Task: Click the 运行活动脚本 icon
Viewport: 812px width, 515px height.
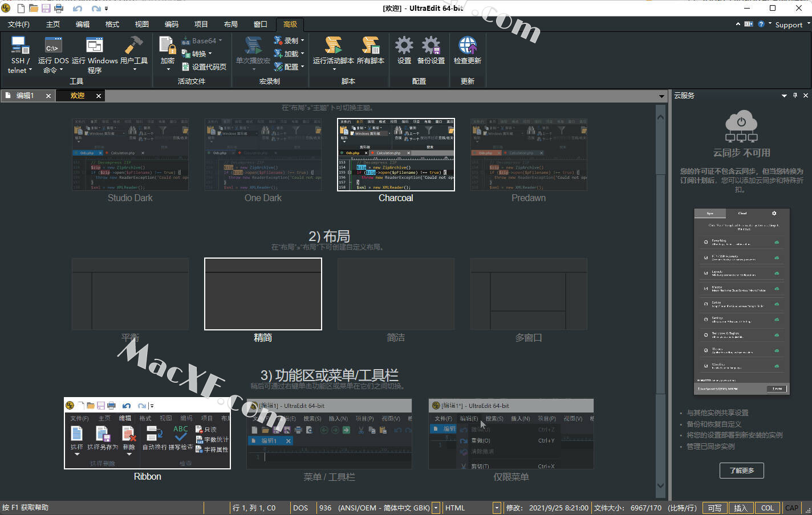Action: click(333, 46)
